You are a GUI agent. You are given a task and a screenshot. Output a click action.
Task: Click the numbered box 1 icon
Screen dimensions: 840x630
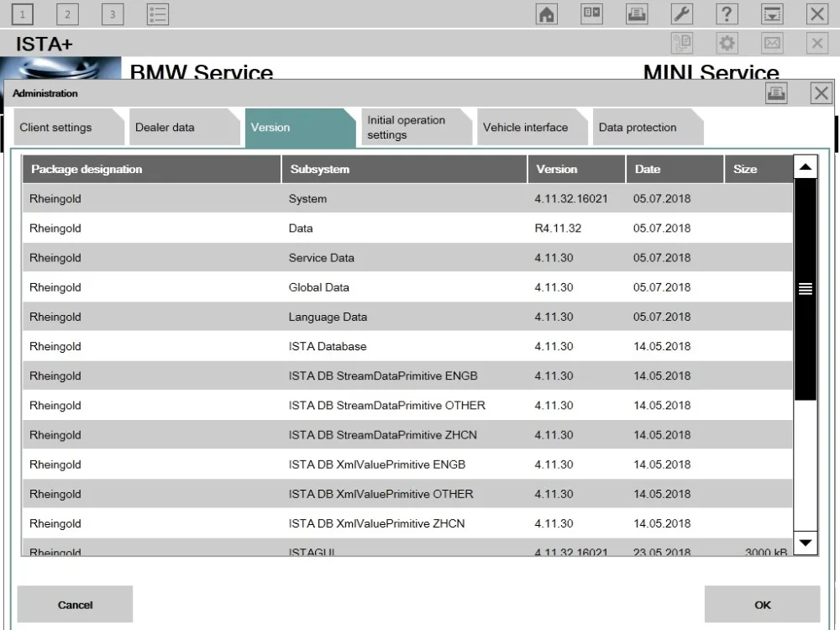click(22, 14)
